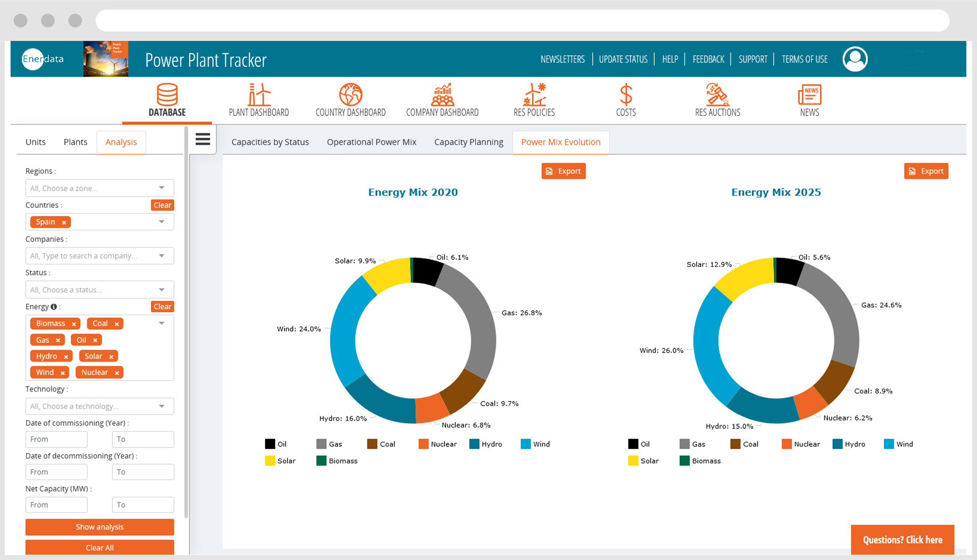Remove Coal from energy filters

click(x=117, y=323)
